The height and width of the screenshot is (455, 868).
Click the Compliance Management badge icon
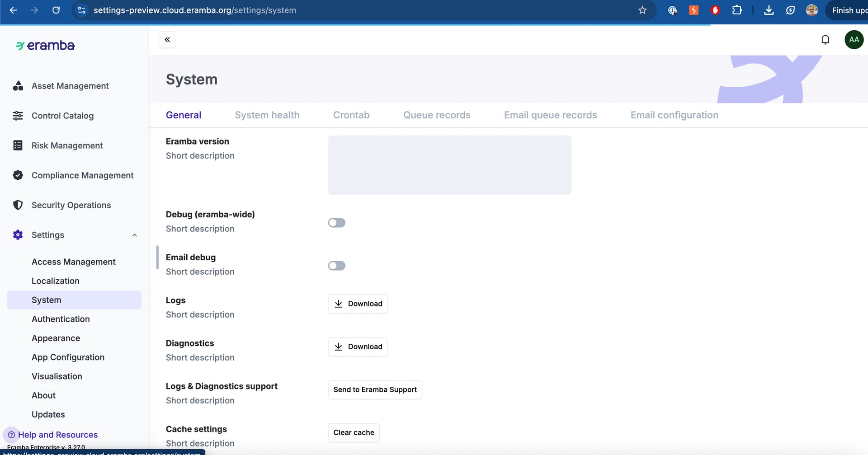[x=18, y=175]
